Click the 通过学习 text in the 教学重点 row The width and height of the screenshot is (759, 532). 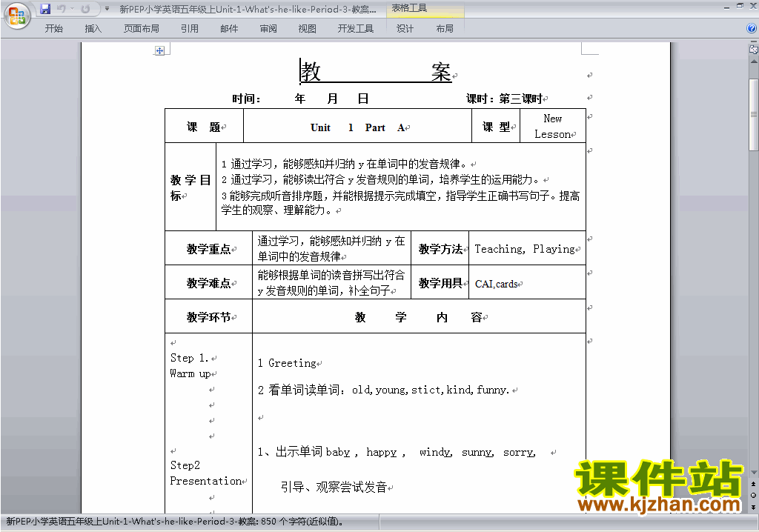(331, 248)
